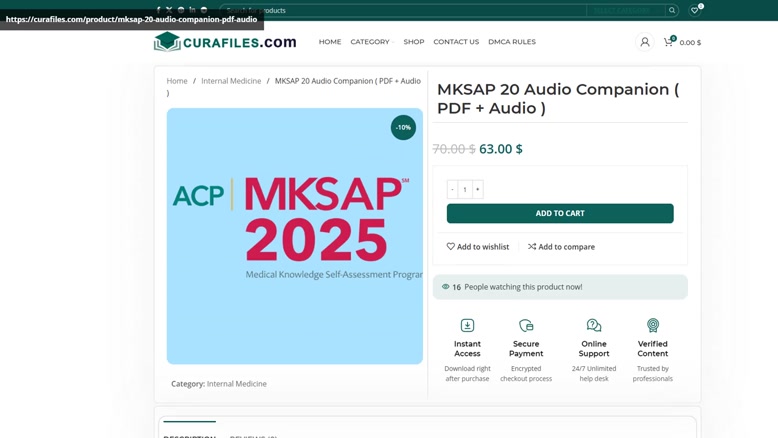Screen dimensions: 778x438
Task: Click the quantity number field
Action: (465, 189)
